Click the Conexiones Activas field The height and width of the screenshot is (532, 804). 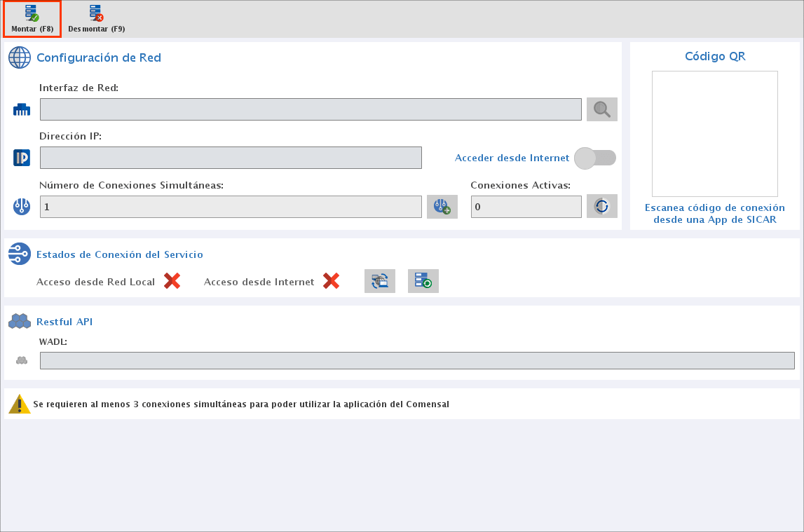(526, 207)
